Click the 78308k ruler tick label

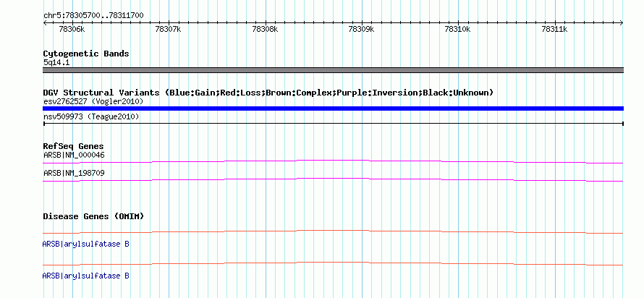point(265,29)
